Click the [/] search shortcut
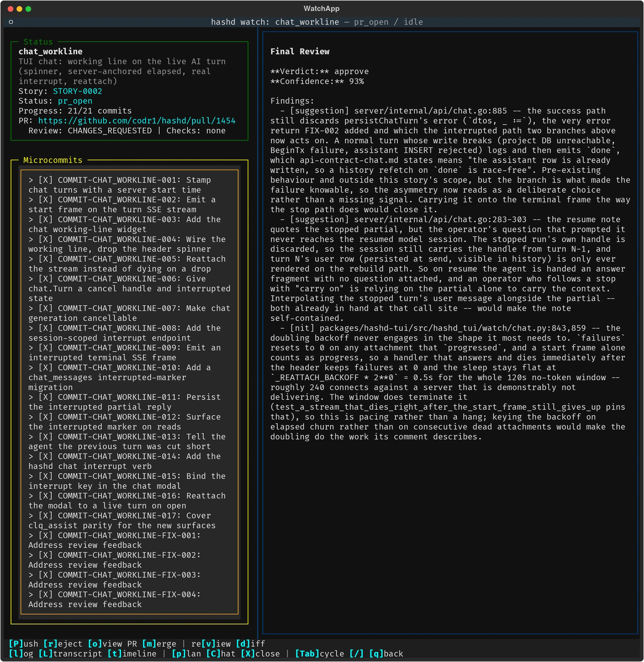 356,654
